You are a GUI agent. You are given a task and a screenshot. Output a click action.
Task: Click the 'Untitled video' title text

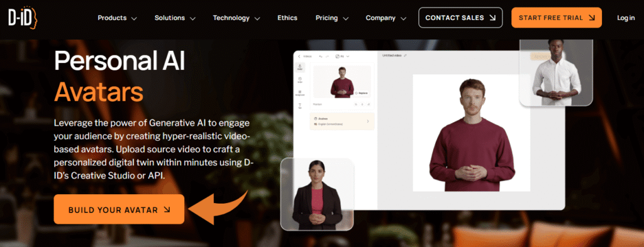tap(392, 55)
